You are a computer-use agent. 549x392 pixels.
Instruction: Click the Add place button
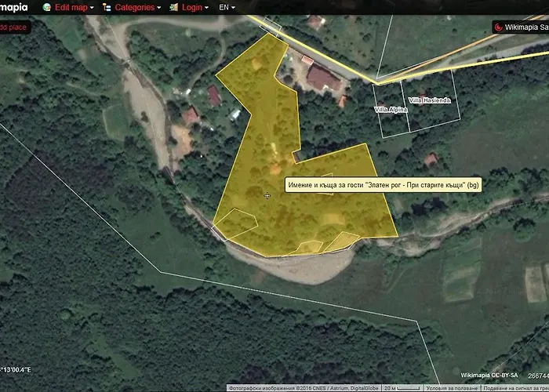(14, 27)
